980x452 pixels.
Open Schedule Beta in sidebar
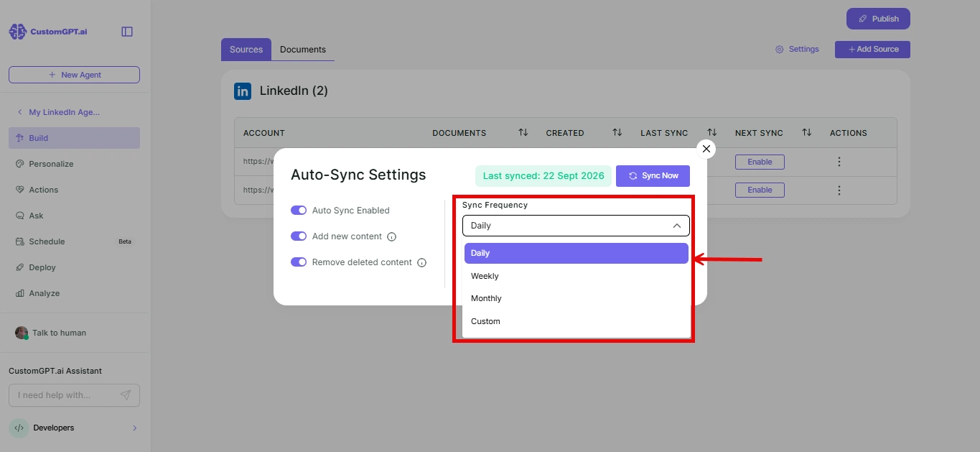[74, 241]
